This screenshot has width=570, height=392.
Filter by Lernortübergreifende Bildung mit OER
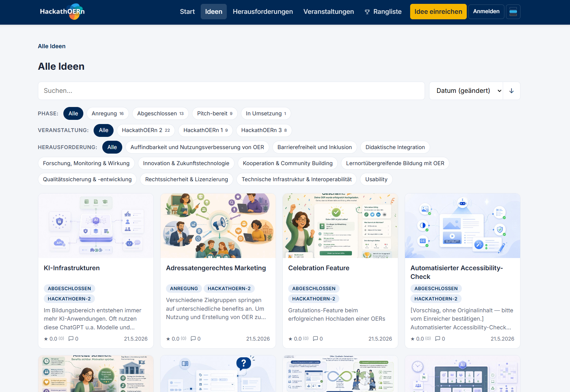click(x=395, y=163)
